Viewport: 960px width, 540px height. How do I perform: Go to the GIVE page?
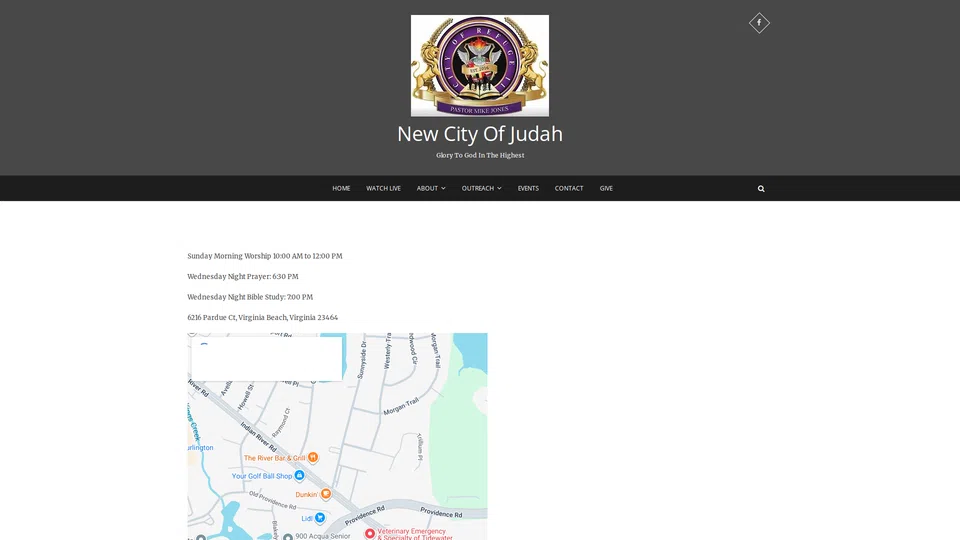[x=606, y=189]
